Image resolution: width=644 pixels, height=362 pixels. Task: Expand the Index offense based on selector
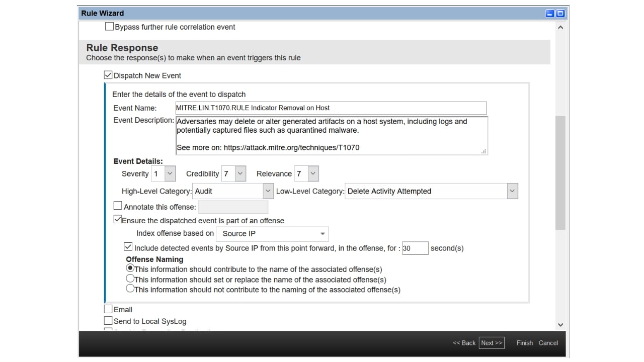[x=323, y=233]
